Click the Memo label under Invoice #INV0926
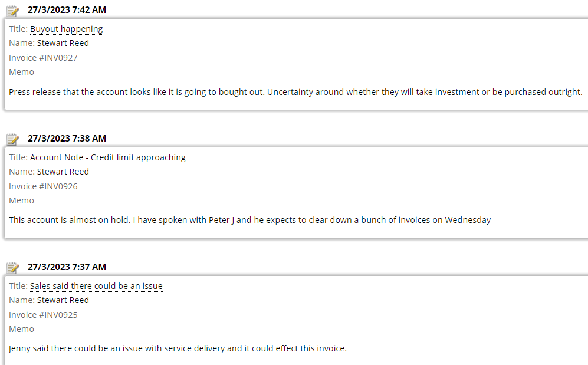The width and height of the screenshot is (588, 365). [x=21, y=200]
